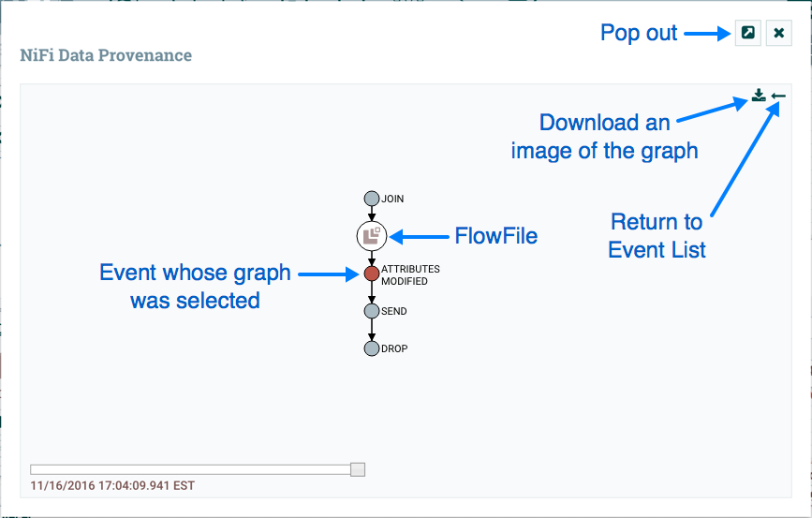The image size is (812, 518).
Task: Click the blue "FlowFile" annotation text
Action: point(496,236)
